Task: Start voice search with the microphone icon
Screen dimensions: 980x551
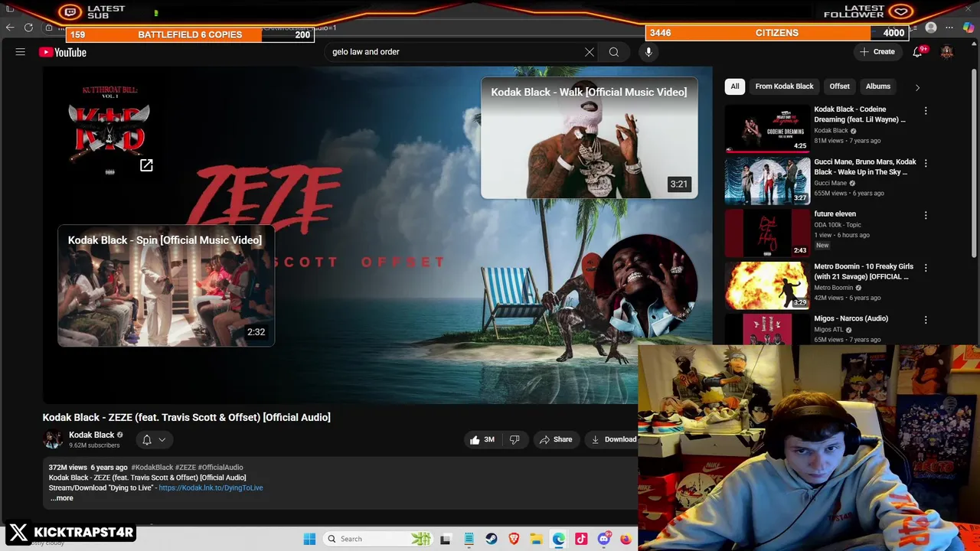Action: tap(648, 52)
